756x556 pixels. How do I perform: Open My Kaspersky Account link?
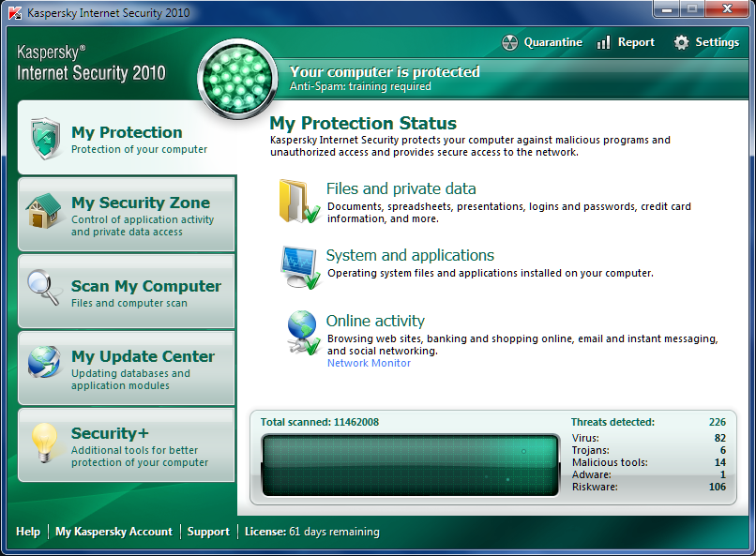113,532
